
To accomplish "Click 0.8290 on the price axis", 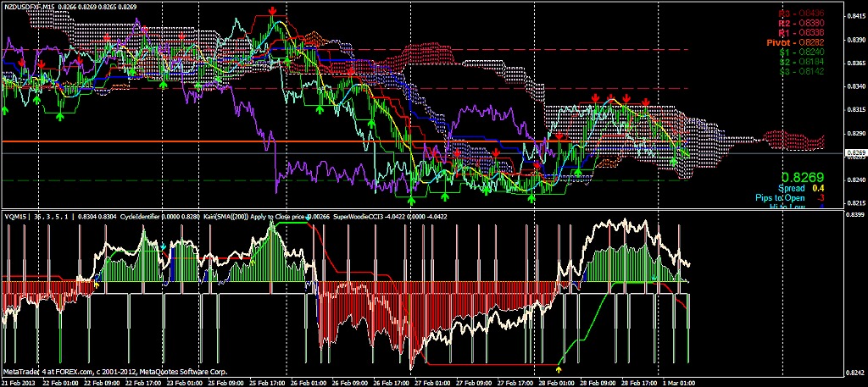I will pos(854,133).
